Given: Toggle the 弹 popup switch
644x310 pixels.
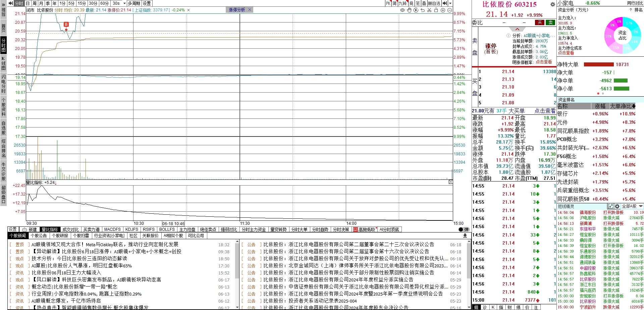Looking at the screenshot, I should tap(464, 229).
